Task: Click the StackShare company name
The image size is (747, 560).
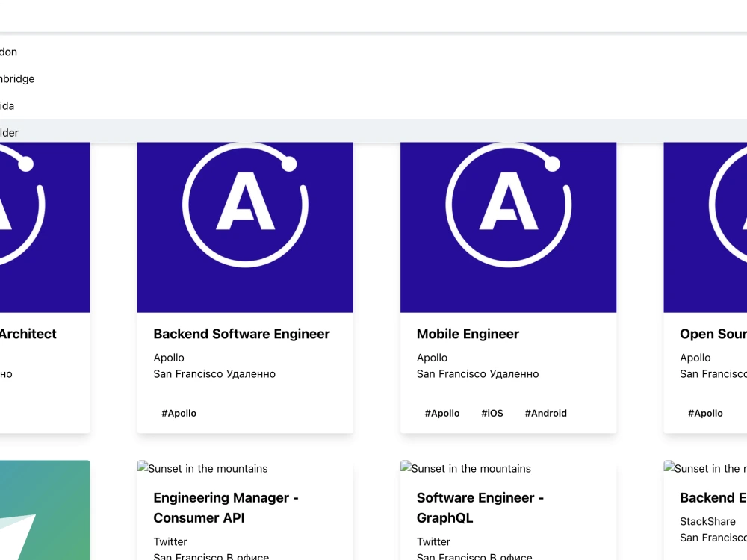Action: click(707, 521)
